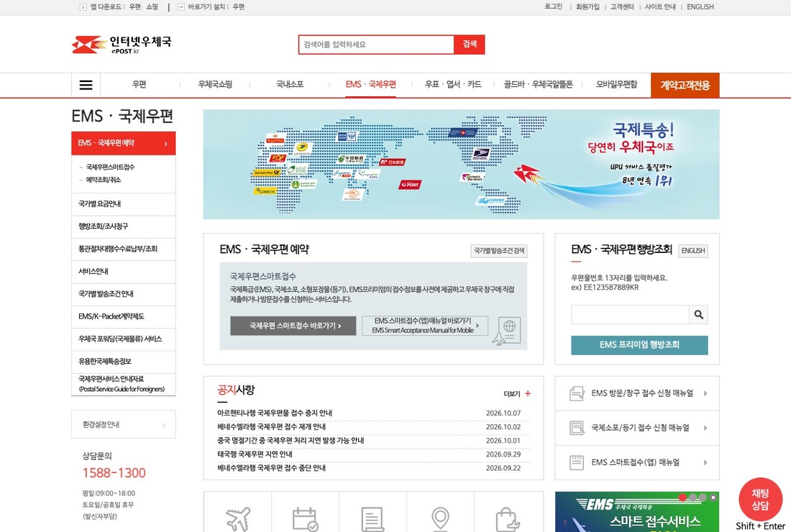
Task: Open the EMS · 국제우편 main menu
Action: [371, 84]
